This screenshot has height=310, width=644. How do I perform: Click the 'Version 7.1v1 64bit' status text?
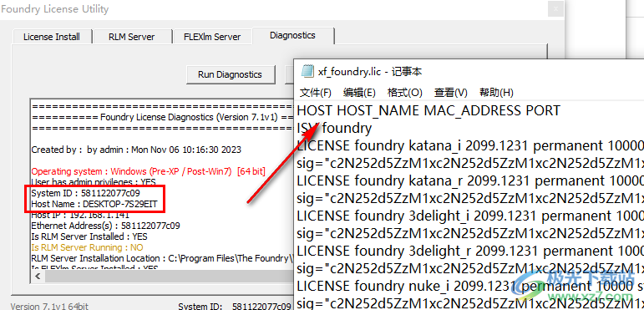[x=49, y=306]
